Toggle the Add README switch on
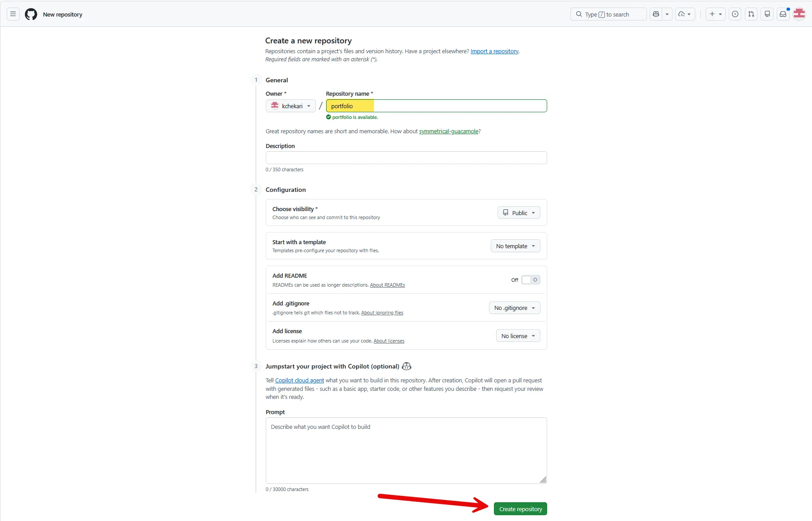812x521 pixels. coord(531,280)
